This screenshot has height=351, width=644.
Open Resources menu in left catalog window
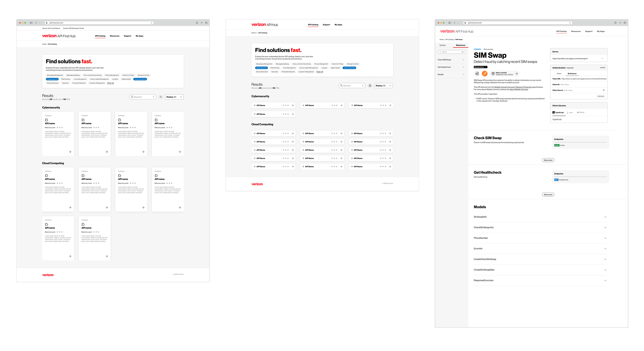[x=115, y=36]
